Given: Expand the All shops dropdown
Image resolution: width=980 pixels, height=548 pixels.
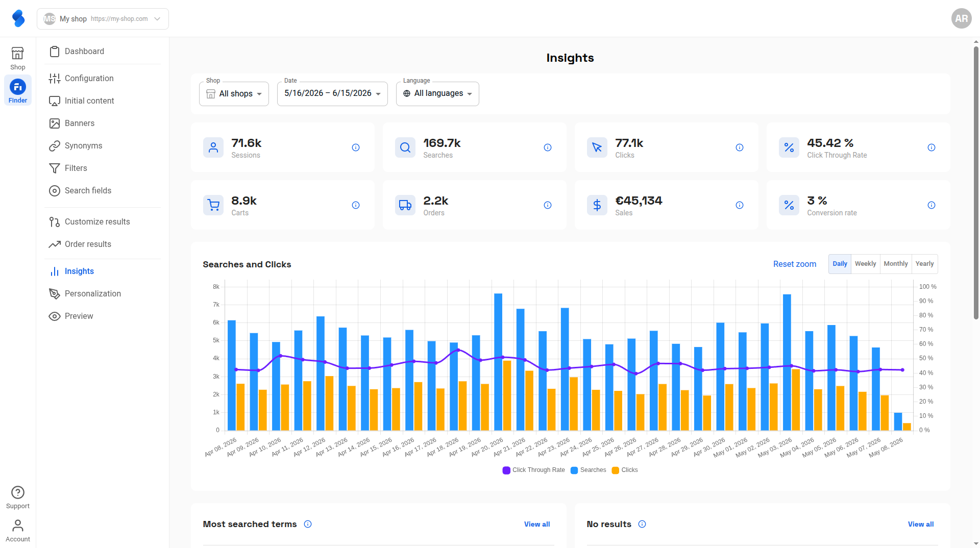Looking at the screenshot, I should click(234, 94).
